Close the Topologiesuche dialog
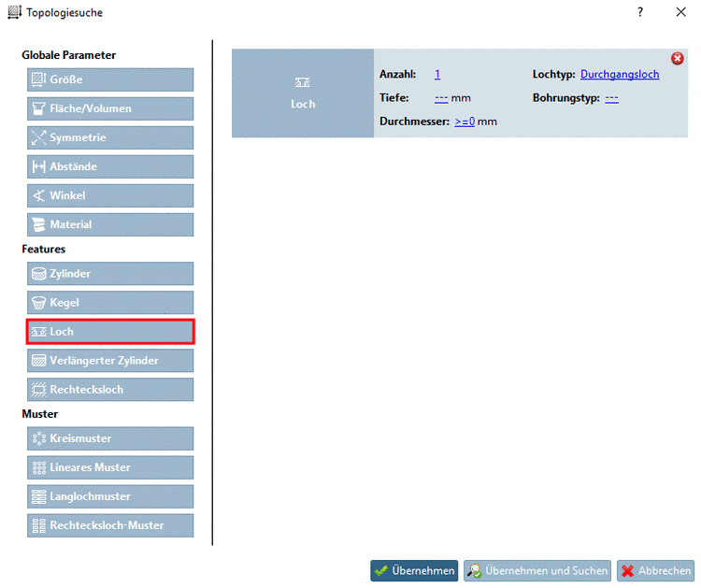 [x=680, y=12]
